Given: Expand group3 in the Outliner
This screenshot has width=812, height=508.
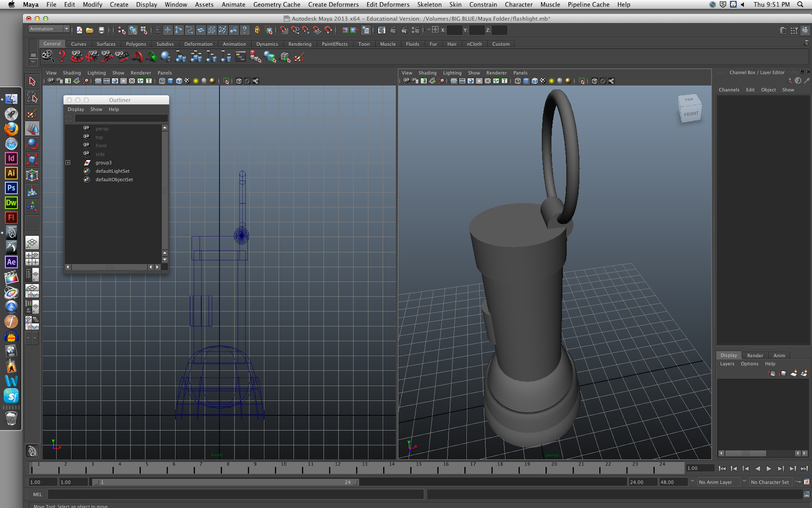Looking at the screenshot, I should tap(68, 163).
